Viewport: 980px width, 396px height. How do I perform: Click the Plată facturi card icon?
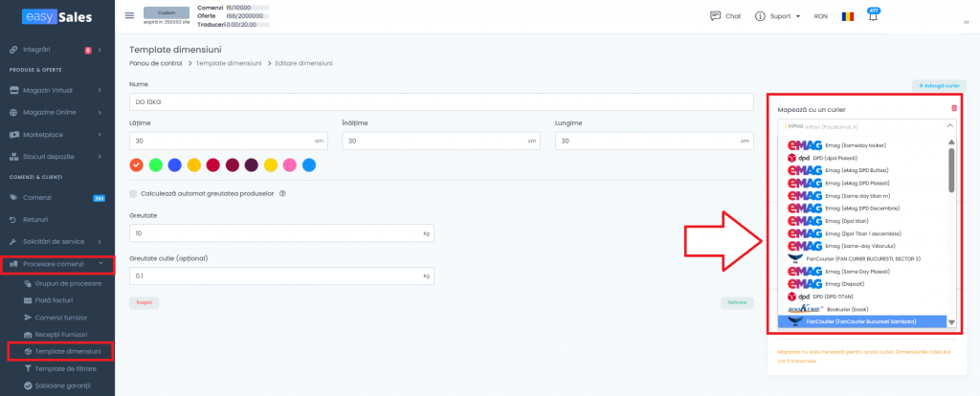coord(28,300)
